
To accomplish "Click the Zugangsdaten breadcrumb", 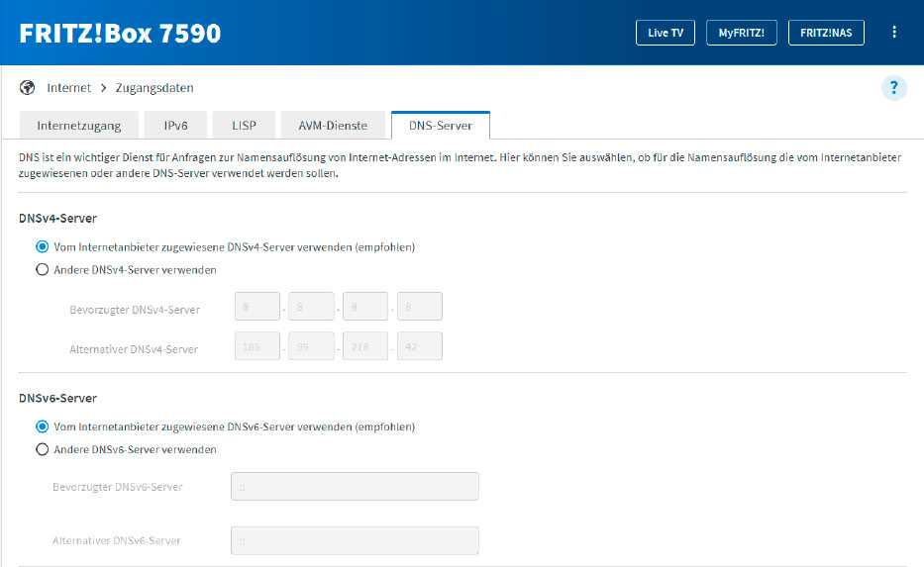I will pos(154,88).
